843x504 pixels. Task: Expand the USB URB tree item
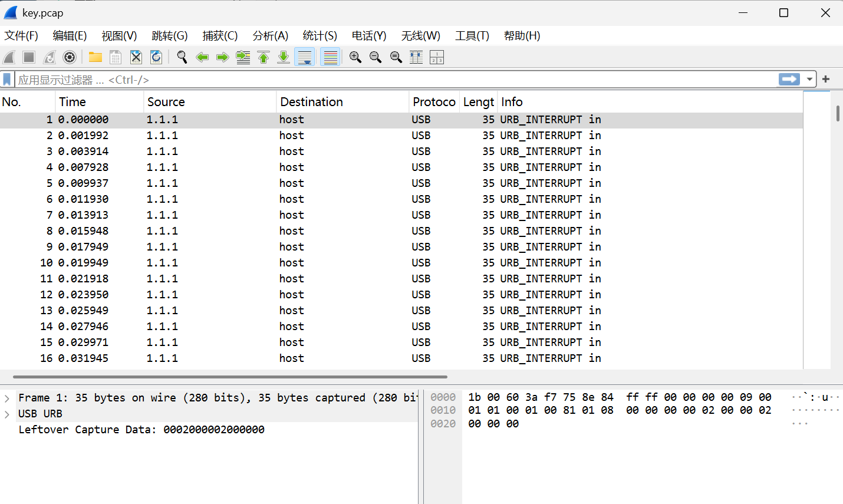[7, 414]
